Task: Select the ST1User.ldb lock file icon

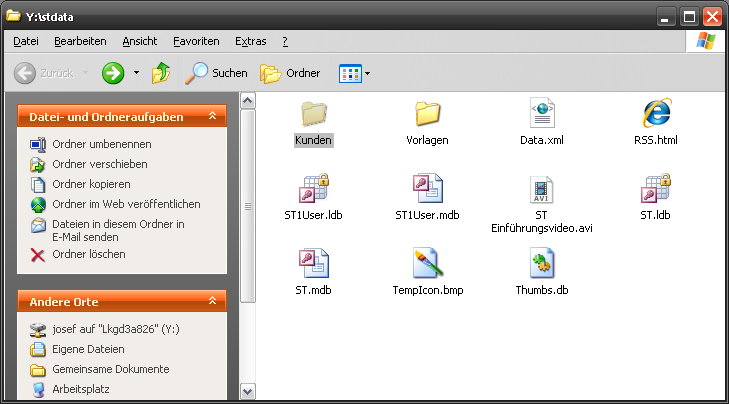Action: point(314,188)
